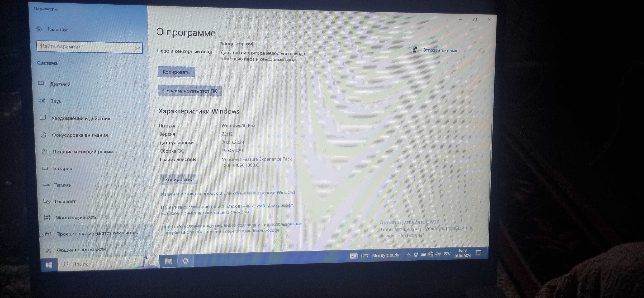
Task: Click Переименовать этот ПК button
Action: pyautogui.click(x=190, y=91)
